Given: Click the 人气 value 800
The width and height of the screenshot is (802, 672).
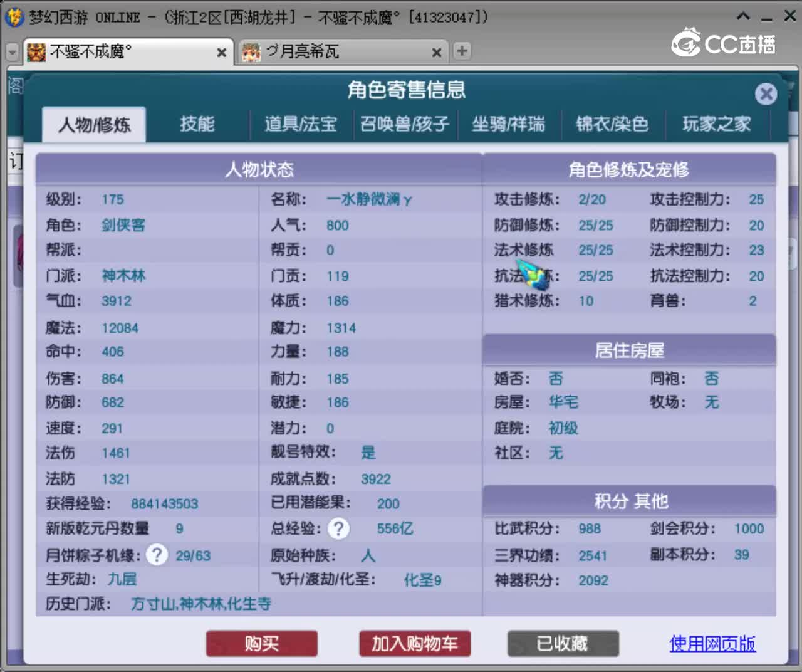Looking at the screenshot, I should click(x=338, y=226).
